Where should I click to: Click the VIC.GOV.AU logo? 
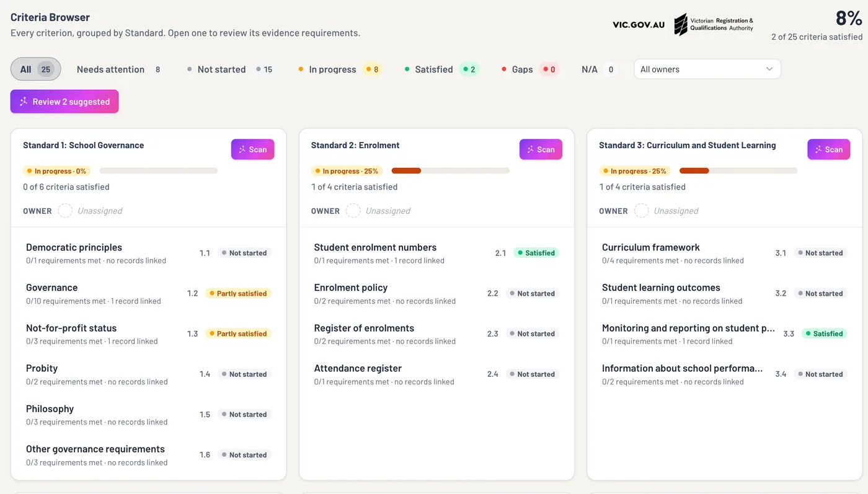coord(638,25)
